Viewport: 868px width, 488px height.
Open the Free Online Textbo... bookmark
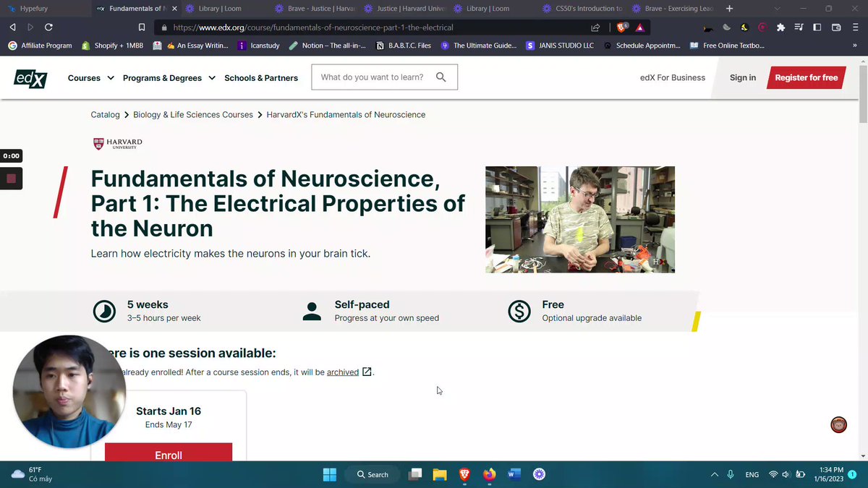pos(727,45)
